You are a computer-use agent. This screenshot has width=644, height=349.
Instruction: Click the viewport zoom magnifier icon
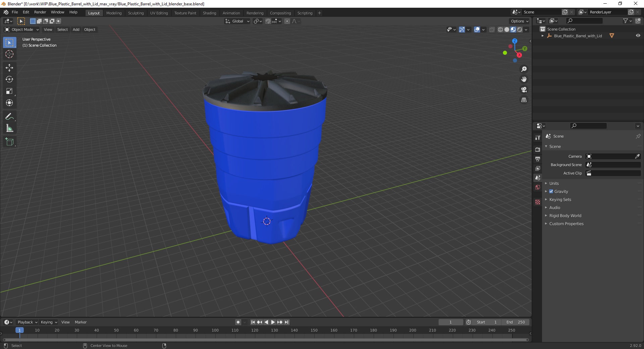[x=524, y=69]
